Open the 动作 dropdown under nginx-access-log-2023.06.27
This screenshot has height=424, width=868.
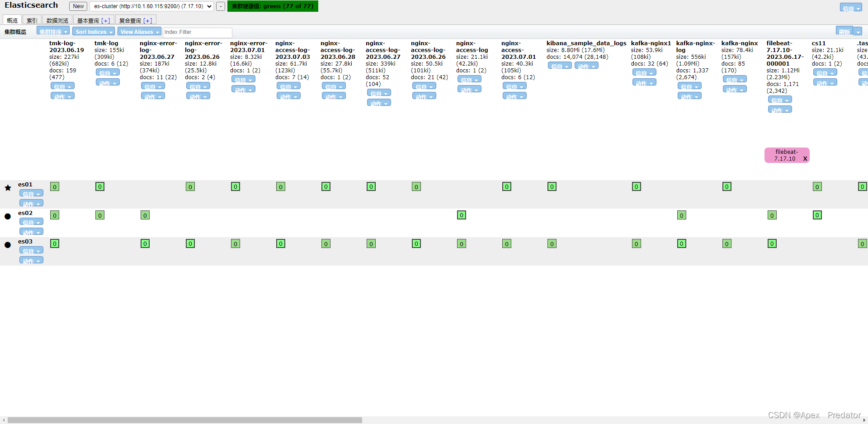[379, 103]
